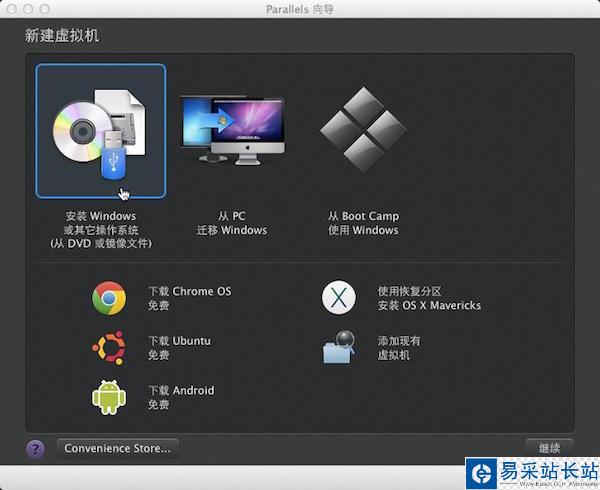600x490 pixels.
Task: Click the '从 PC 迁移 Windows' caption
Action: (x=232, y=223)
